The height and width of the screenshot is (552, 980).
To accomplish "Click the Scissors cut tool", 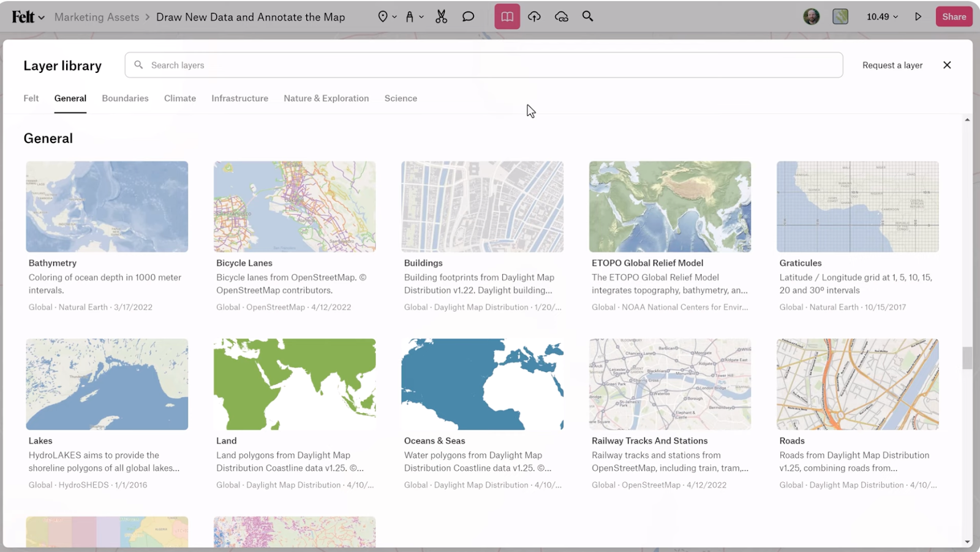I will (440, 17).
